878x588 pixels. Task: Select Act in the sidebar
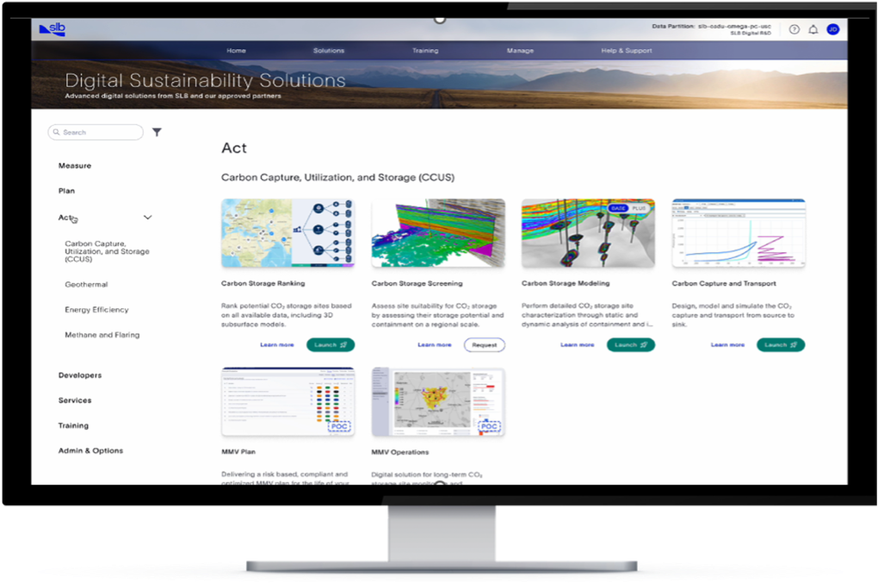(65, 217)
